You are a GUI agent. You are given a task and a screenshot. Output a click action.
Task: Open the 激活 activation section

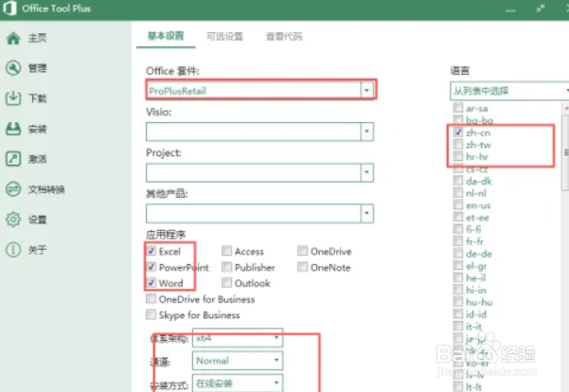coord(27,159)
